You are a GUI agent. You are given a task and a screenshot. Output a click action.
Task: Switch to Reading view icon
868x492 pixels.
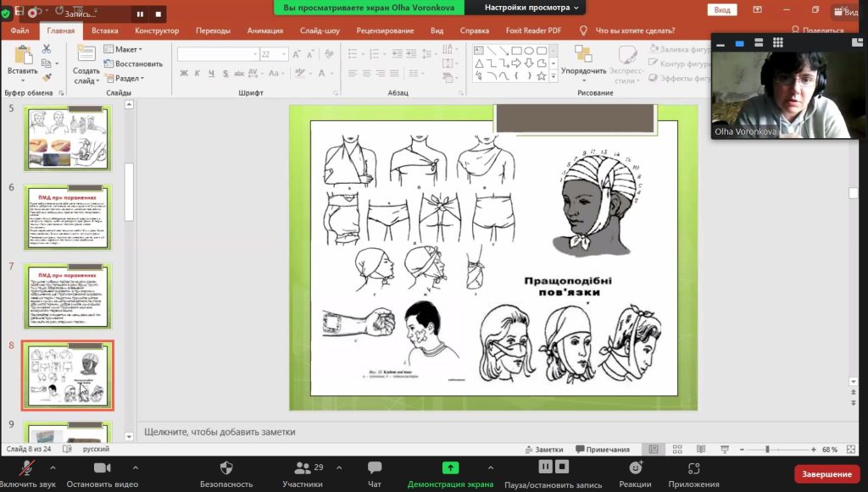(701, 450)
